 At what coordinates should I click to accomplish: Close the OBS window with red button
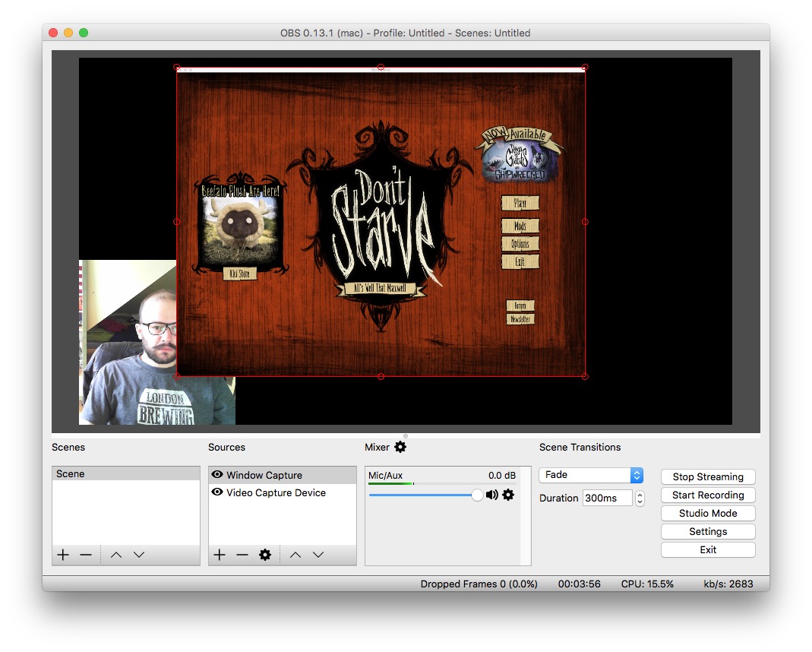click(53, 33)
